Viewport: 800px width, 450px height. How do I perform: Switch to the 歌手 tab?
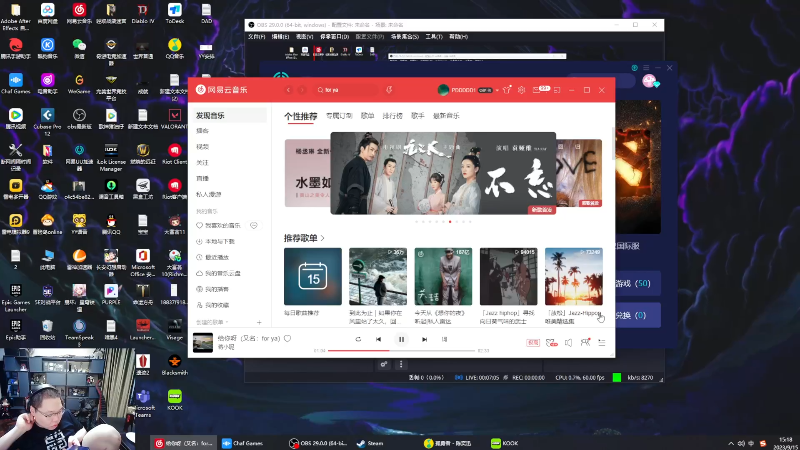(x=418, y=116)
